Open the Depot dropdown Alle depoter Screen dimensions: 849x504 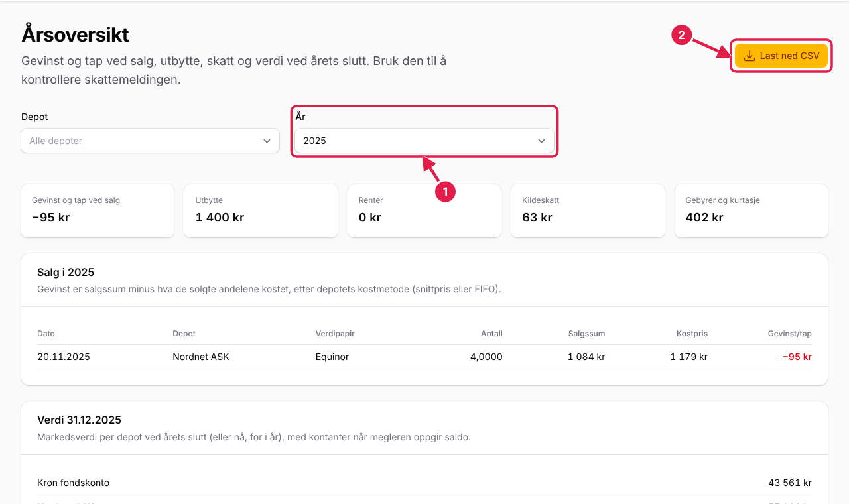tap(150, 141)
